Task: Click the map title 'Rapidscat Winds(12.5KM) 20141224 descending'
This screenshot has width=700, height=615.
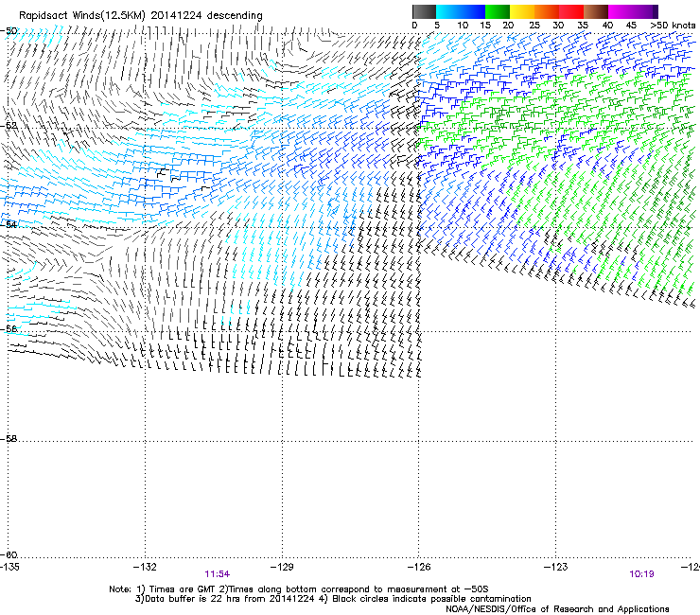Action: 141,16
